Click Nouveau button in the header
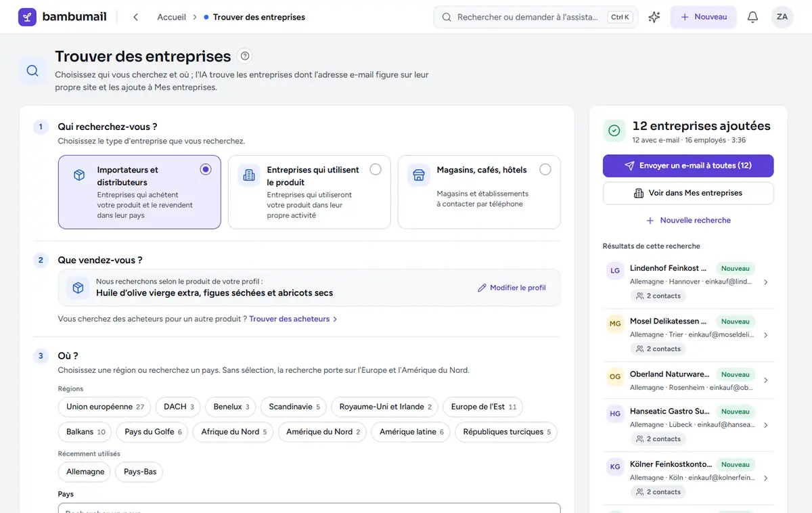812x513 pixels. 704,17
